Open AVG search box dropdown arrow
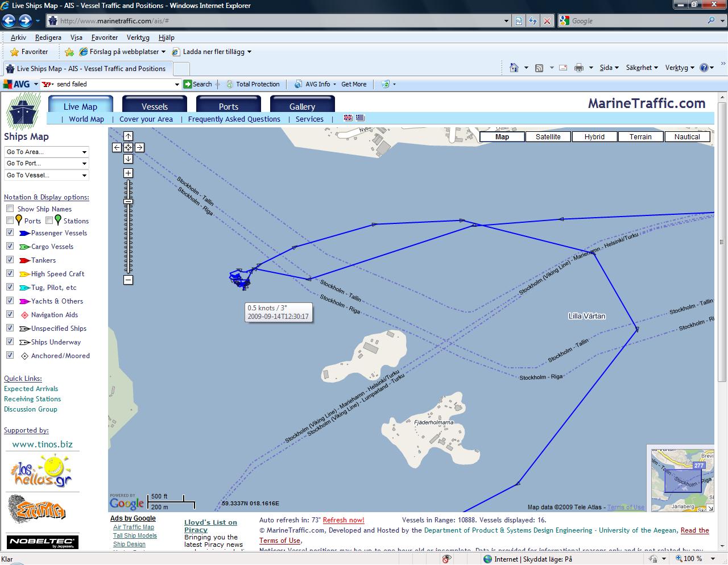The width and height of the screenshot is (728, 565). 176,84
